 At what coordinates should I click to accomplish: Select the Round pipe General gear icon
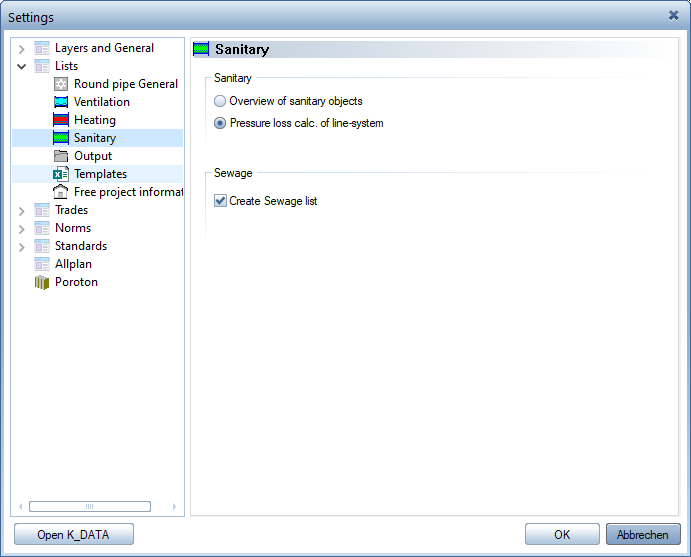click(61, 84)
